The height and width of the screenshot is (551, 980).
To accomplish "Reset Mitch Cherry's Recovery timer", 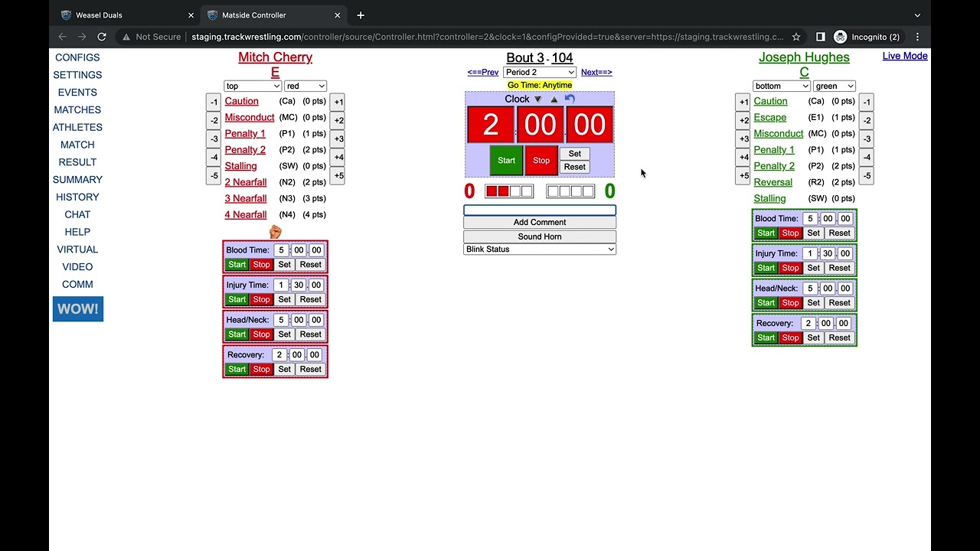I will pyautogui.click(x=310, y=369).
